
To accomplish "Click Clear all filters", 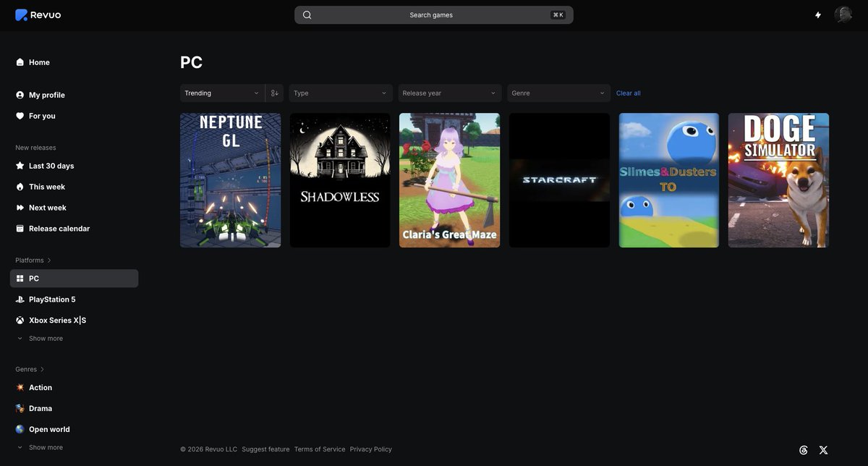I will tap(629, 93).
